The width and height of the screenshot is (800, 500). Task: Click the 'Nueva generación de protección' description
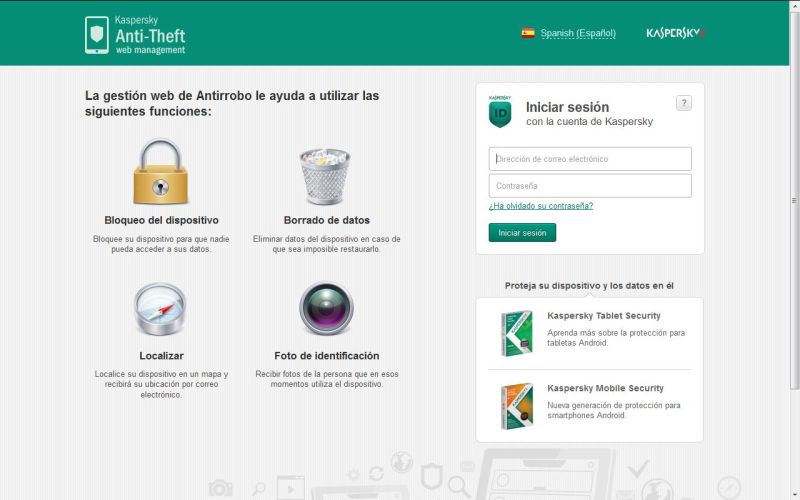click(614, 410)
